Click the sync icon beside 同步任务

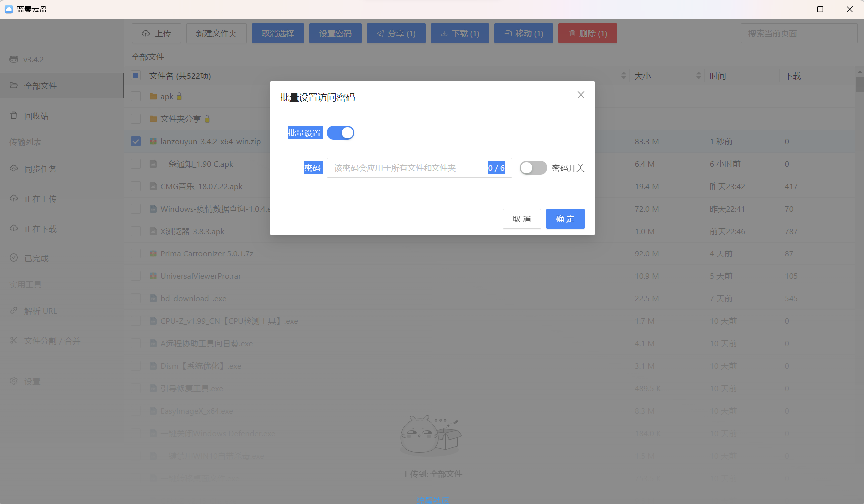pos(14,168)
